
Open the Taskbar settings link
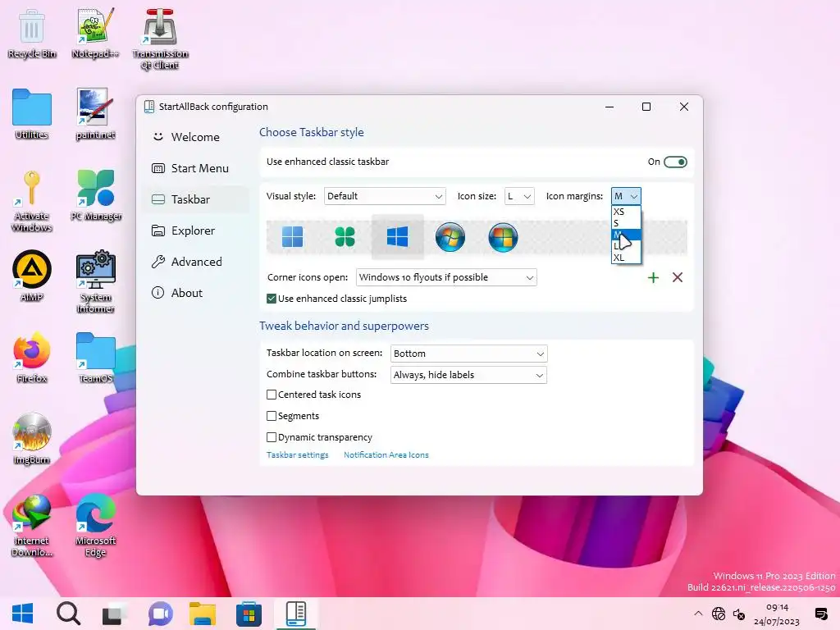297,454
